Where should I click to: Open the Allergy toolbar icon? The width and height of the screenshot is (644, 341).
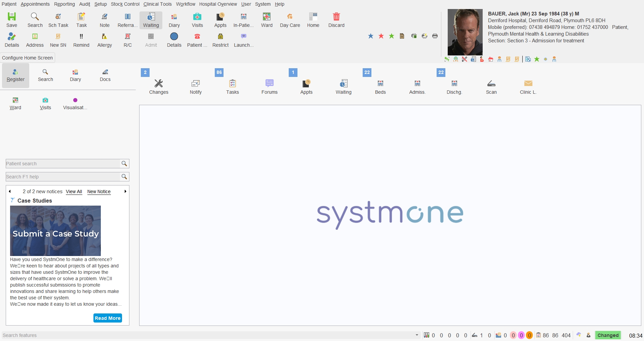pyautogui.click(x=105, y=40)
